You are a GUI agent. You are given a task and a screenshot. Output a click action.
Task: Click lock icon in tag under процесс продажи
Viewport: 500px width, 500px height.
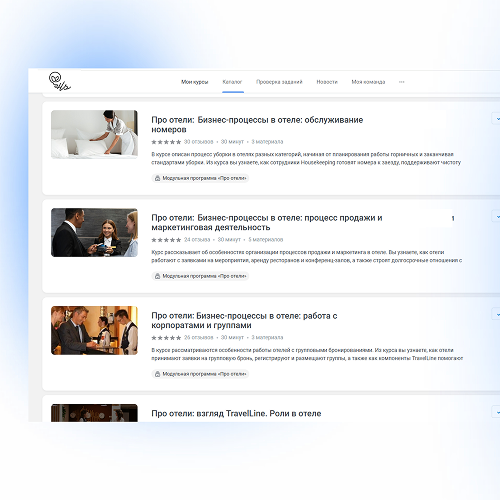coord(157,276)
